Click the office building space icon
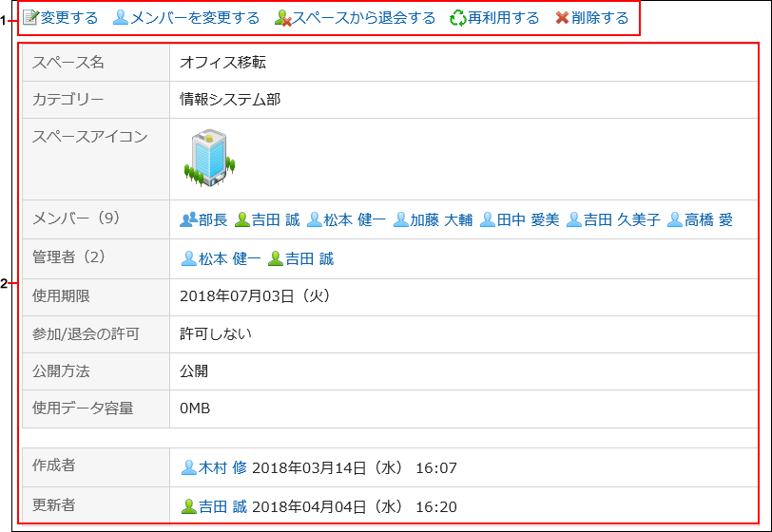The height and width of the screenshot is (532, 772). point(209,158)
